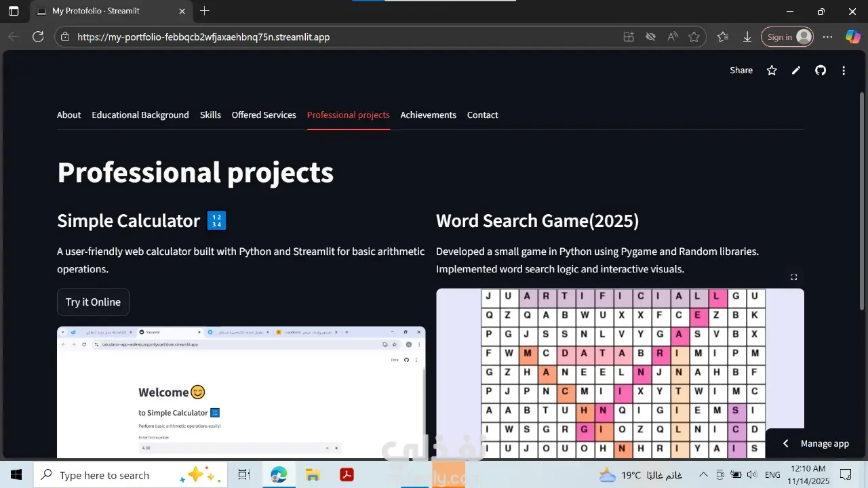868x488 pixels.
Task: Close the My Protofolio Streamlit tab
Action: pos(182,12)
